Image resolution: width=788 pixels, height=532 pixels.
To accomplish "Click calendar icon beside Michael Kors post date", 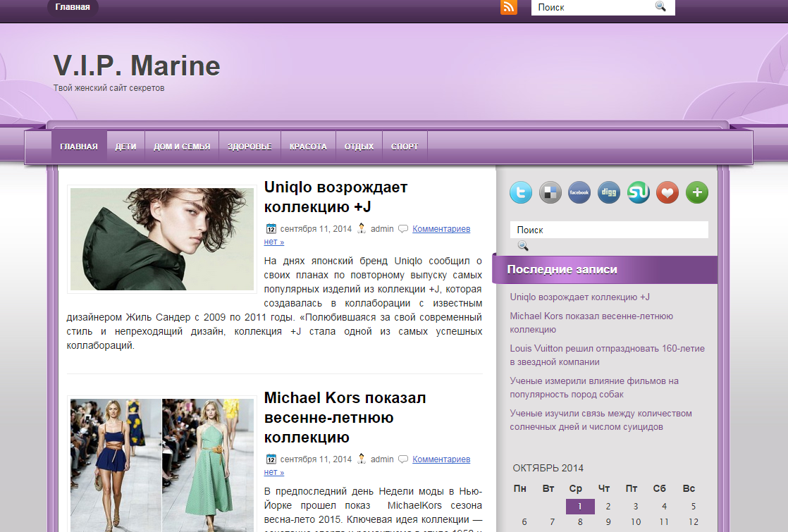I will (271, 459).
